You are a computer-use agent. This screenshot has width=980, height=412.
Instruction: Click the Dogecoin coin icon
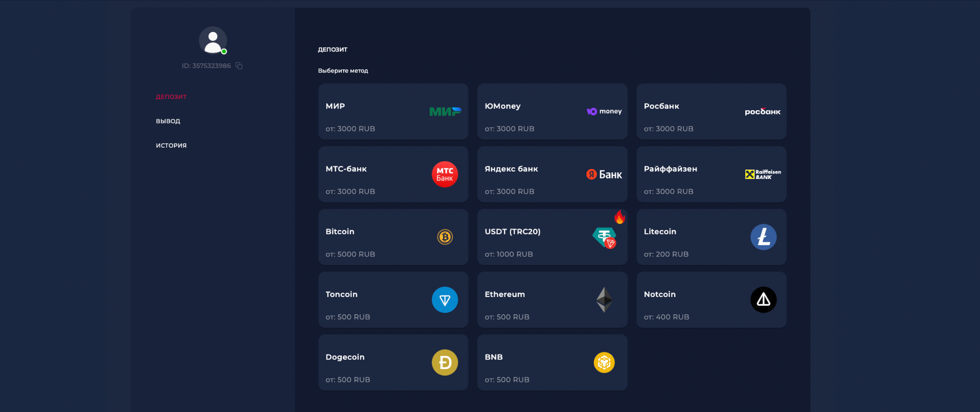pos(444,363)
